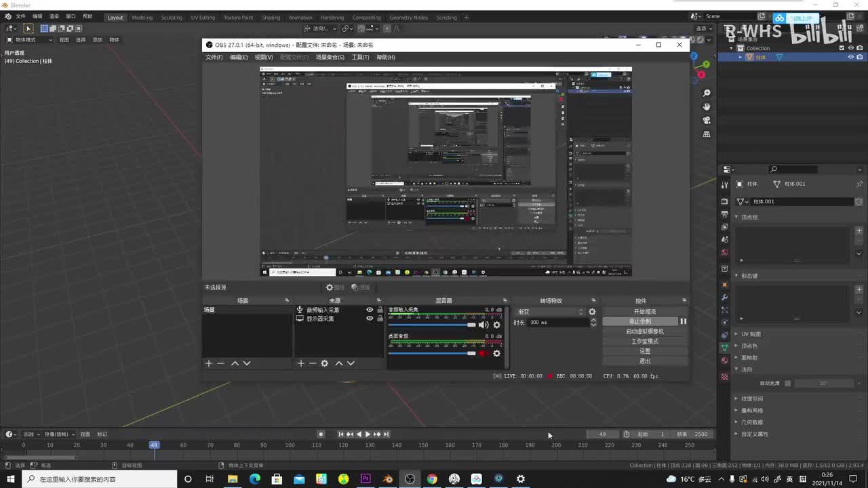
Task: Remove selected source in OBS
Action: click(313, 363)
